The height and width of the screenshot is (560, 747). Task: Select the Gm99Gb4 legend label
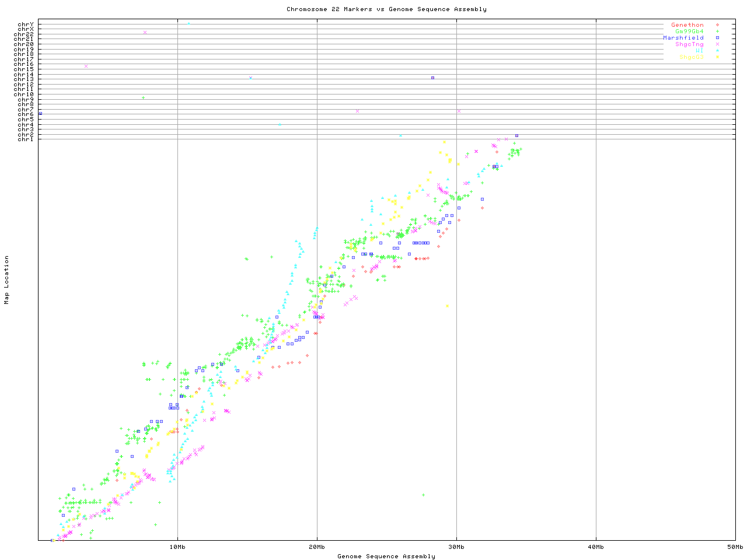tap(689, 32)
